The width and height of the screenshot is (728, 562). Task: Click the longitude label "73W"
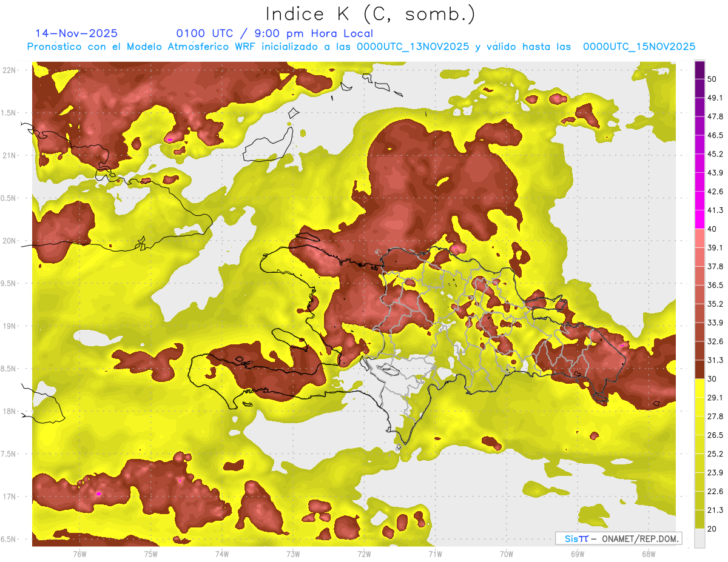tap(293, 554)
